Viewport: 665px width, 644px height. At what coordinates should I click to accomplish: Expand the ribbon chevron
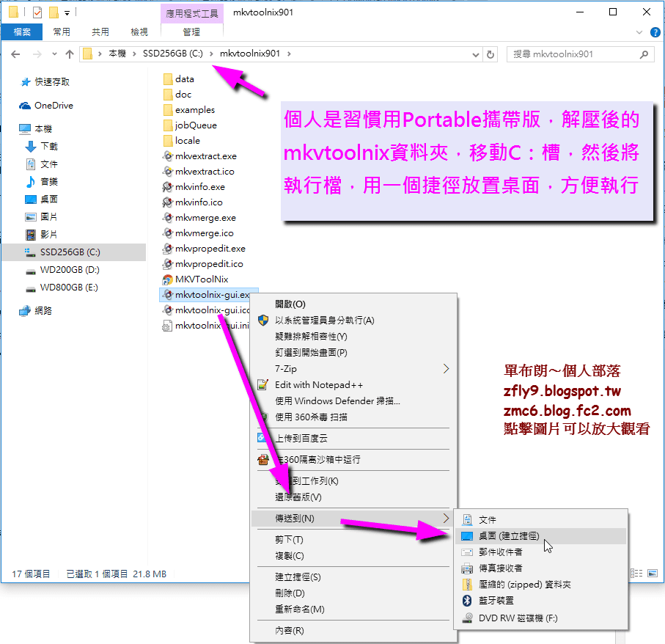[x=639, y=32]
